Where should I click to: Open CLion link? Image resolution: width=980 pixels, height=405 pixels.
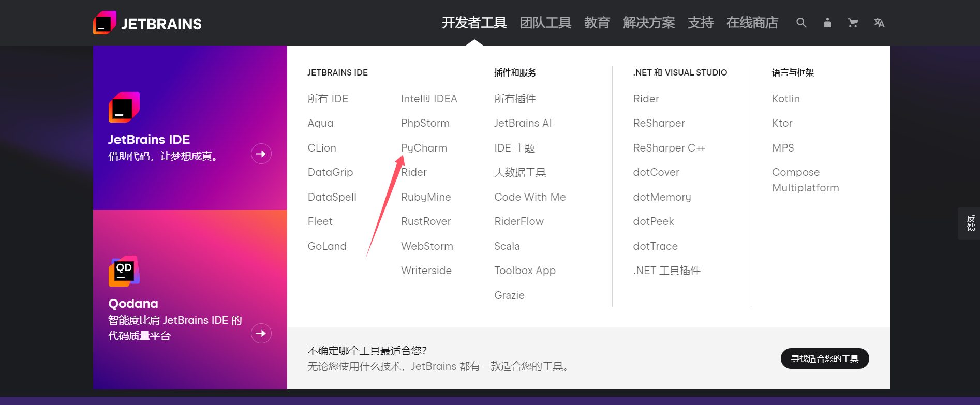point(322,148)
